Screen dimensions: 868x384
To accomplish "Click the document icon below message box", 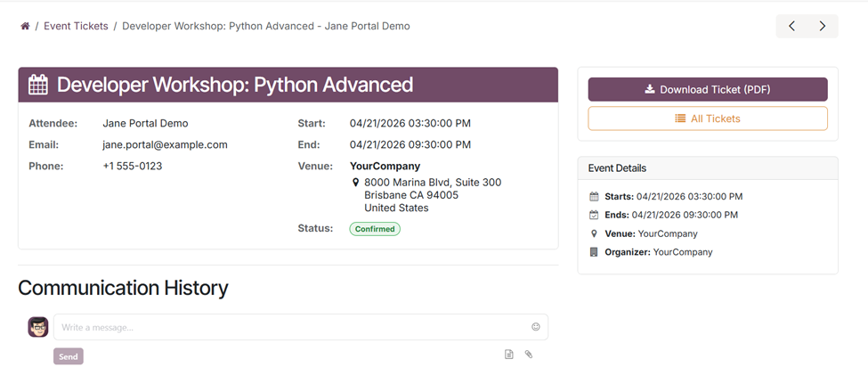I will point(509,355).
